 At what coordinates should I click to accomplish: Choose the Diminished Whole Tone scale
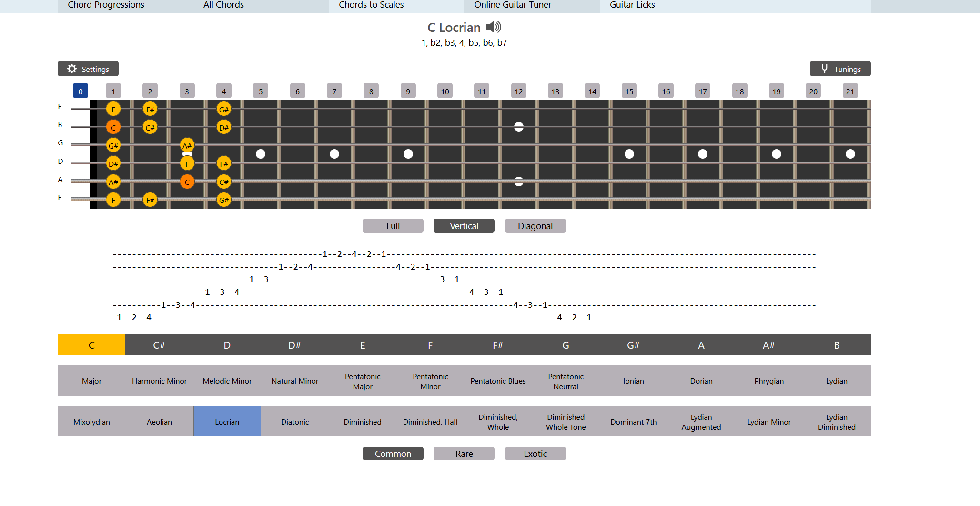[x=566, y=422]
